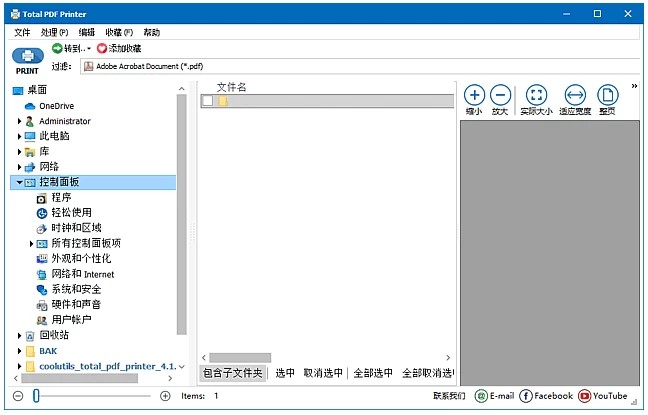Image resolution: width=648 pixels, height=415 pixels.
Task: Collapse the 控制面板 tree node
Action: point(19,183)
